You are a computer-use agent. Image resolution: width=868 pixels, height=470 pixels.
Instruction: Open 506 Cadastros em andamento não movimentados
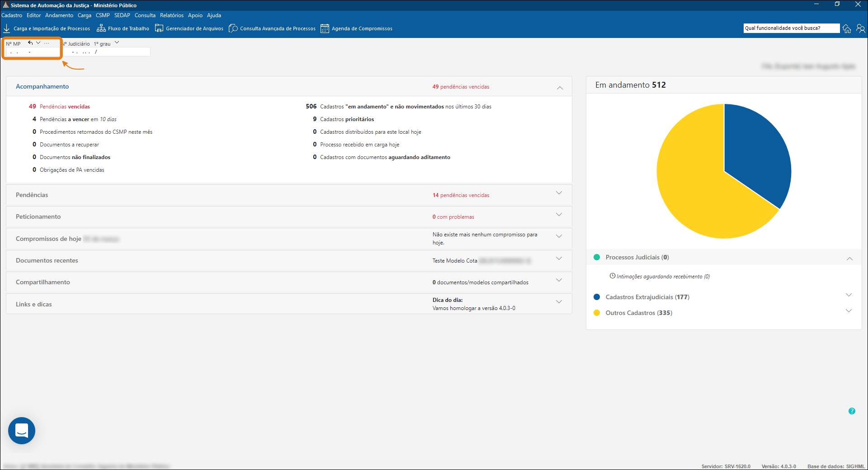[399, 107]
